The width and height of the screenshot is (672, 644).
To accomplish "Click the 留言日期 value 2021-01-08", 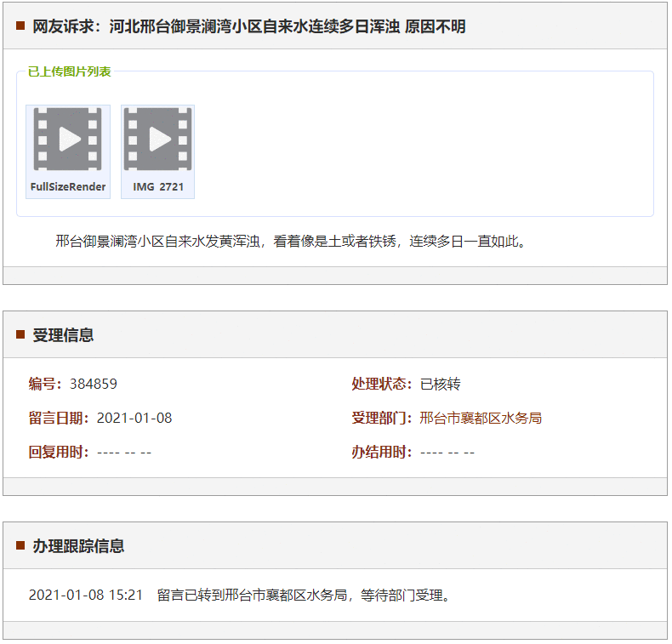I will click(134, 418).
